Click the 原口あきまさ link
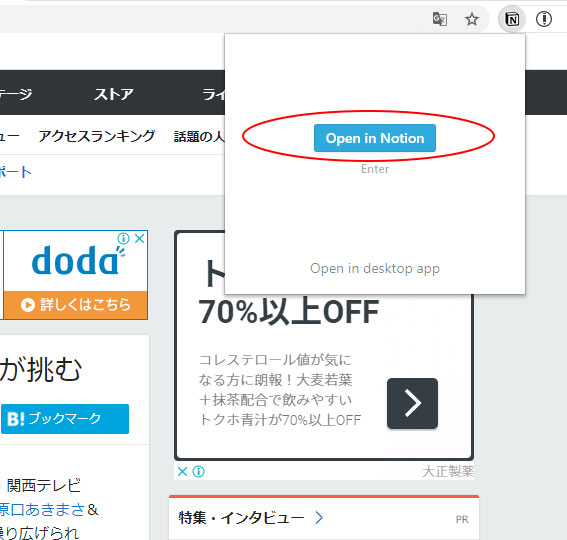This screenshot has width=567, height=540. point(43,509)
